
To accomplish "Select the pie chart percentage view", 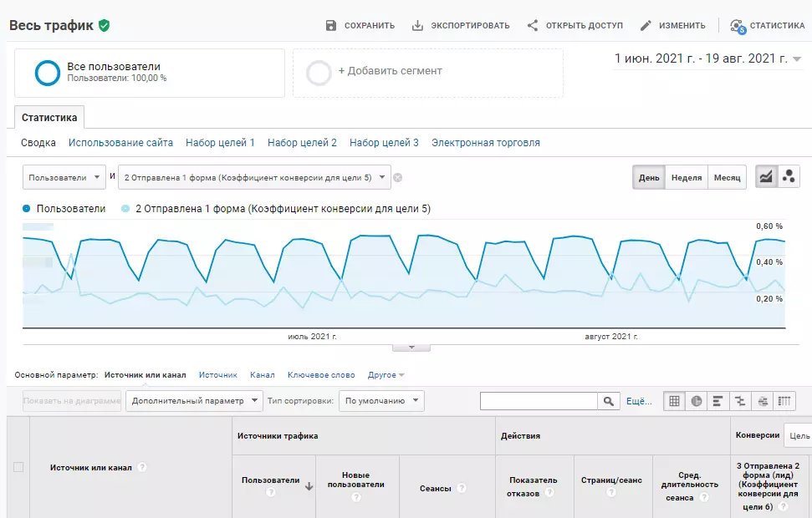I will (697, 401).
